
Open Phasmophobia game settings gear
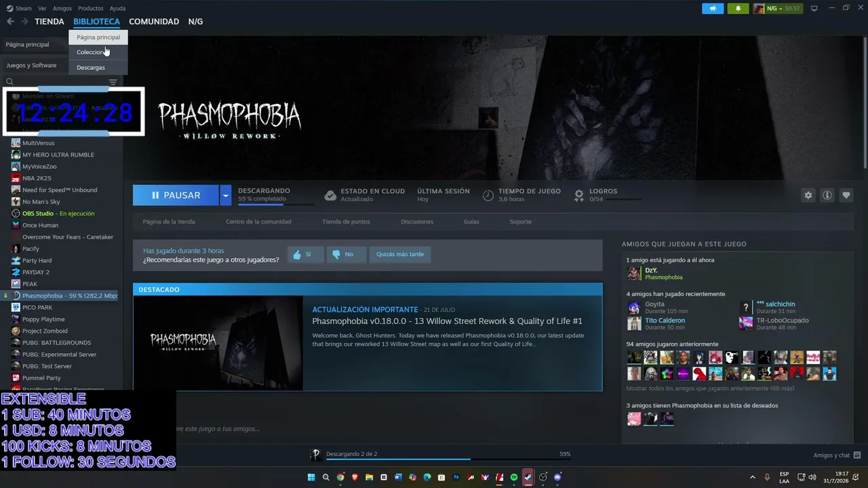808,195
